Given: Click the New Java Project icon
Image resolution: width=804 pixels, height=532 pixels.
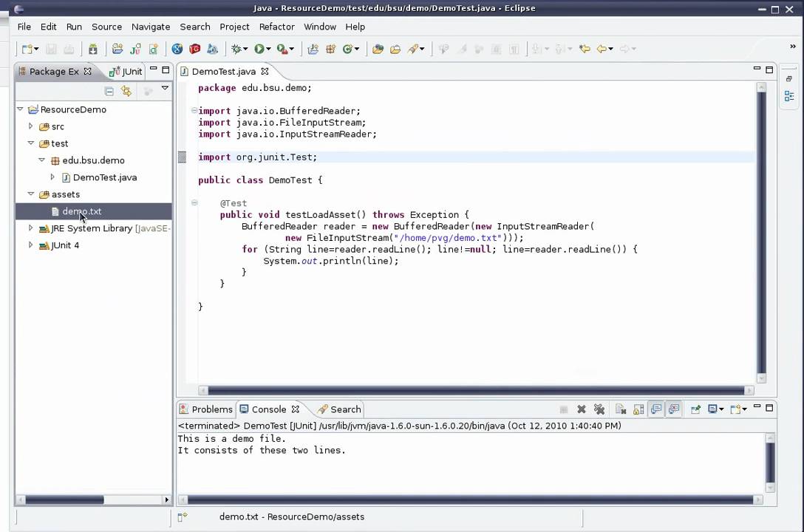Looking at the screenshot, I should (x=313, y=49).
